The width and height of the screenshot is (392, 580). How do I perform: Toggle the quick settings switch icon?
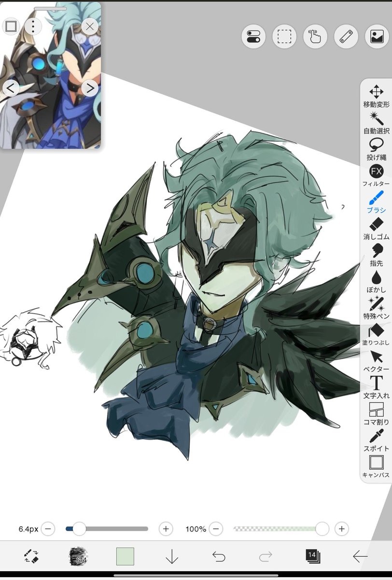tap(253, 37)
